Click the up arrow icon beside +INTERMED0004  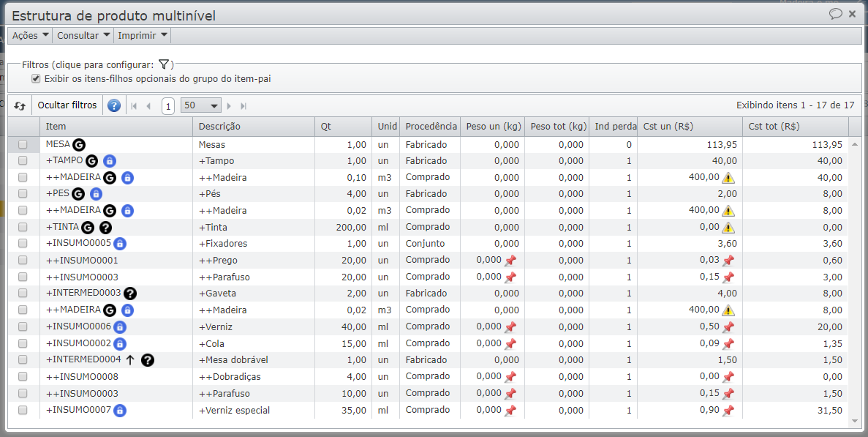pos(130,360)
